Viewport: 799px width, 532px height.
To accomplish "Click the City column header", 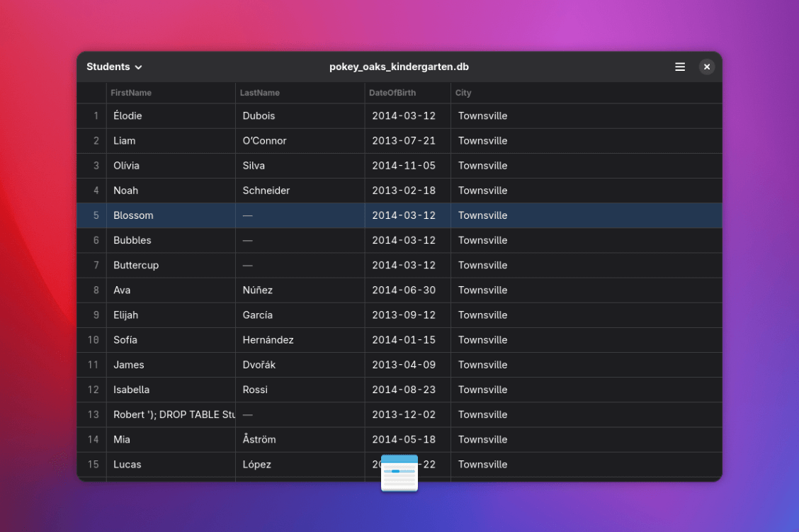I will point(463,93).
